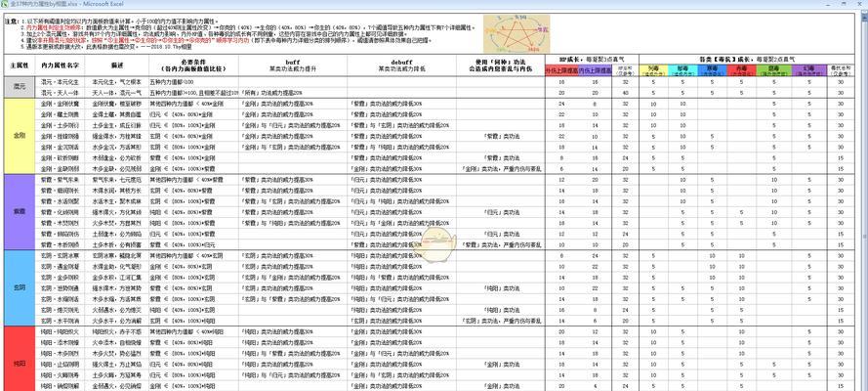Select the description 天人一体，混元一气
868x391 pixels.
click(116, 93)
